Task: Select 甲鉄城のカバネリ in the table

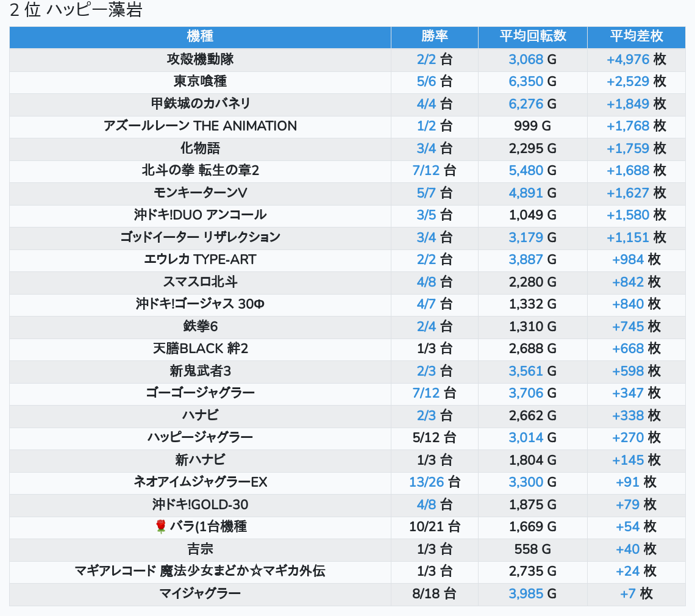Action: click(200, 104)
